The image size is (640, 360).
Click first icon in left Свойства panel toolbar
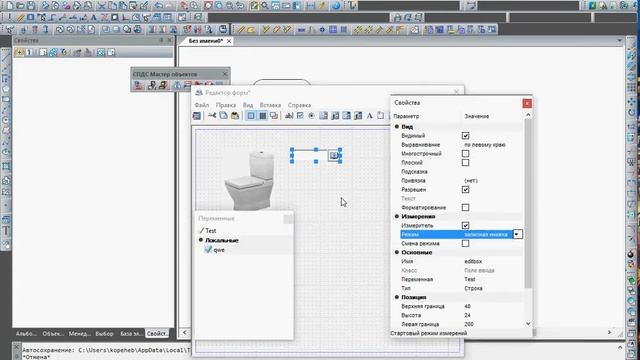(19, 52)
